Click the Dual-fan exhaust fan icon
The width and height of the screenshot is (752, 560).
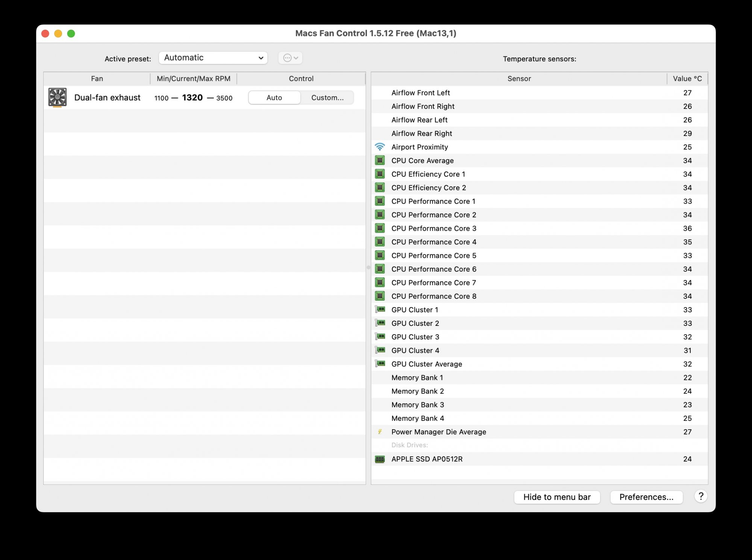pyautogui.click(x=58, y=97)
